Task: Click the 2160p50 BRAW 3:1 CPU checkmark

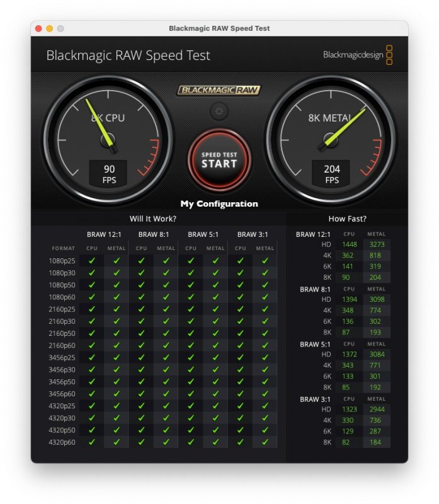Action: [241, 333]
